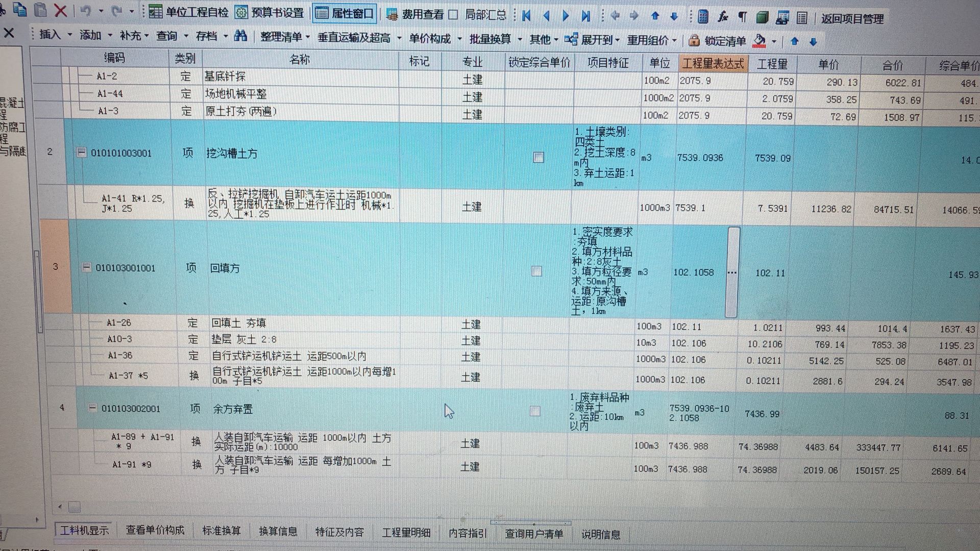The width and height of the screenshot is (980, 551).
Task: Switch to 换算信息 tab
Action: click(x=278, y=531)
